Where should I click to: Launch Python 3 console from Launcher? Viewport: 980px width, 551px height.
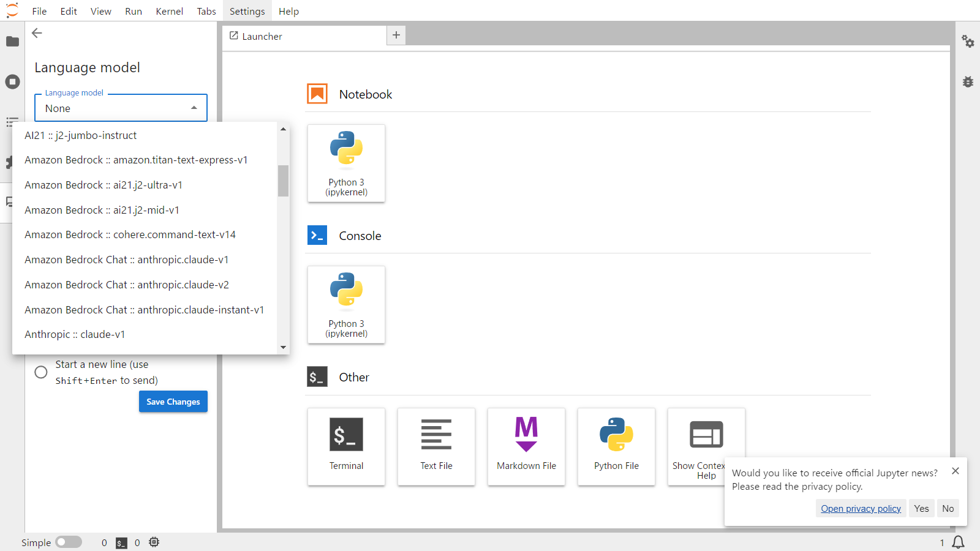click(x=346, y=305)
